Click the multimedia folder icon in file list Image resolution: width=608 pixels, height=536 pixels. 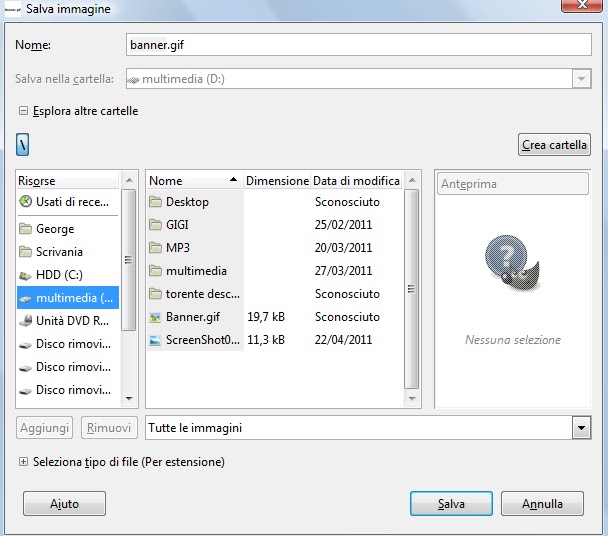tap(155, 271)
